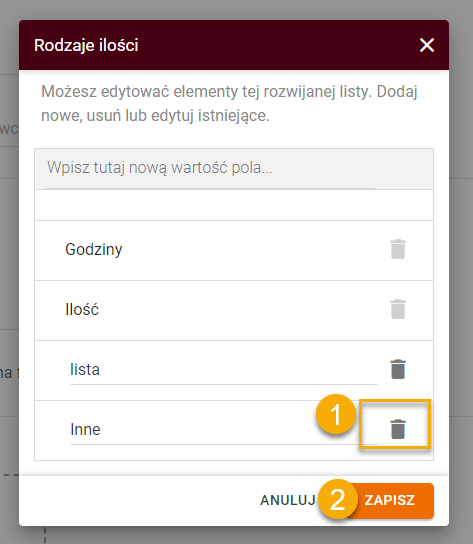Close the Rodzaje ilości dialog with X
The image size is (473, 544).
(x=426, y=45)
